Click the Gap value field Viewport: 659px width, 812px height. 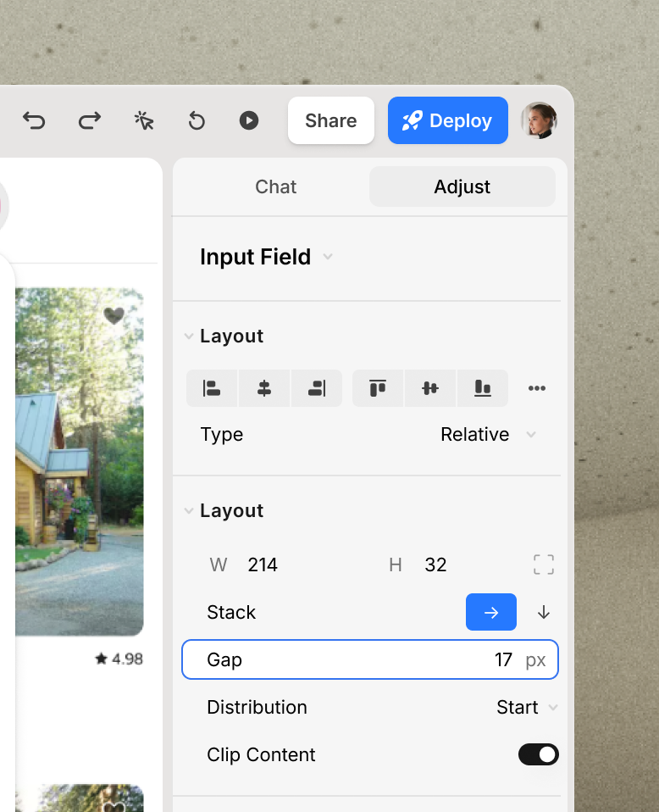click(x=370, y=659)
